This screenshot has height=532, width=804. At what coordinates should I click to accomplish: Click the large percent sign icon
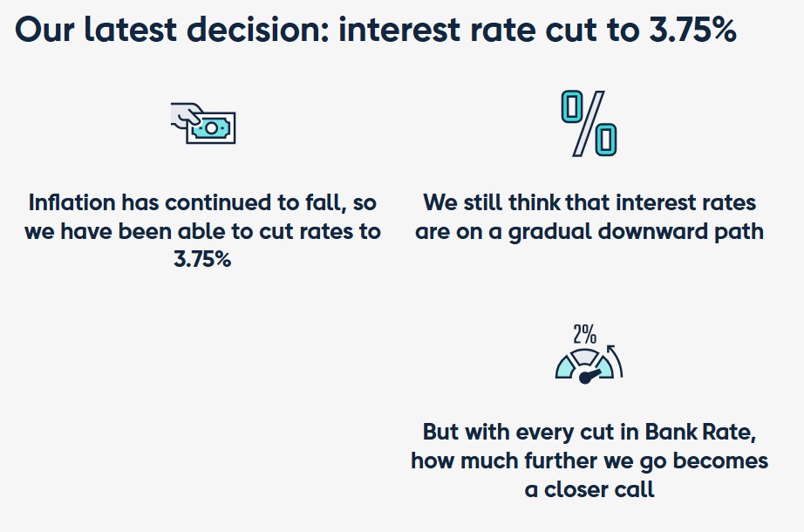589,123
